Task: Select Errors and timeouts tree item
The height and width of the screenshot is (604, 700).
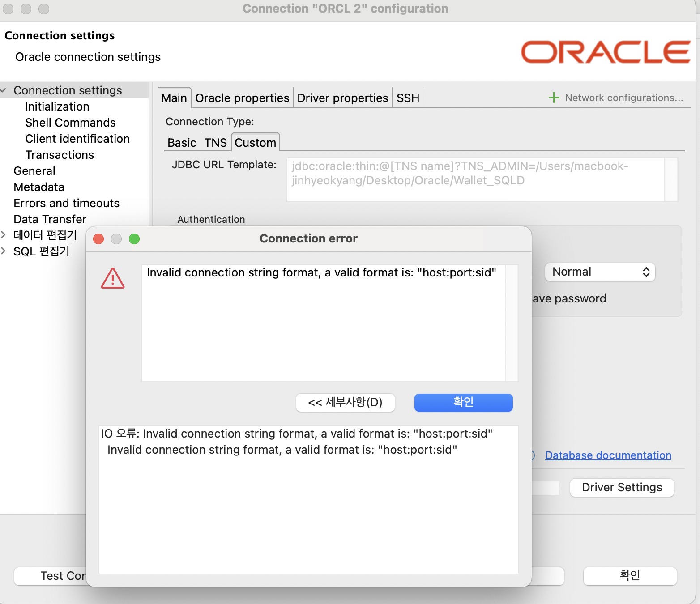Action: click(x=67, y=203)
